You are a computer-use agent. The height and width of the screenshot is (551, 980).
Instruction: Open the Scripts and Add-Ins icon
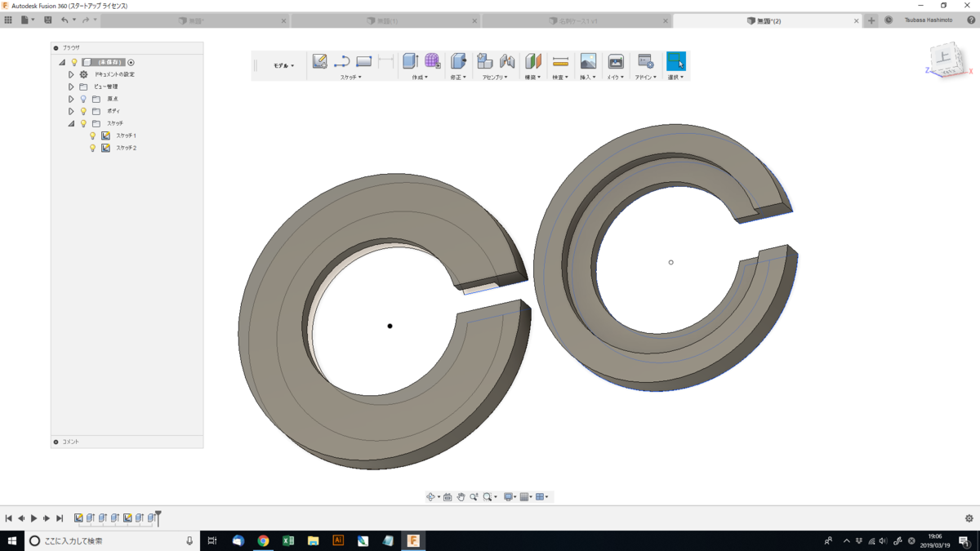pos(645,61)
